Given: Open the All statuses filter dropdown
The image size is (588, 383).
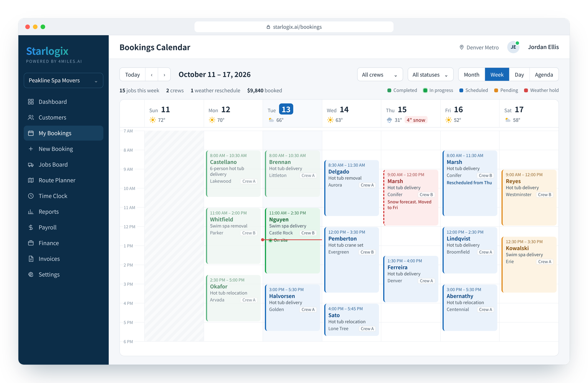Looking at the screenshot, I should tap(430, 75).
